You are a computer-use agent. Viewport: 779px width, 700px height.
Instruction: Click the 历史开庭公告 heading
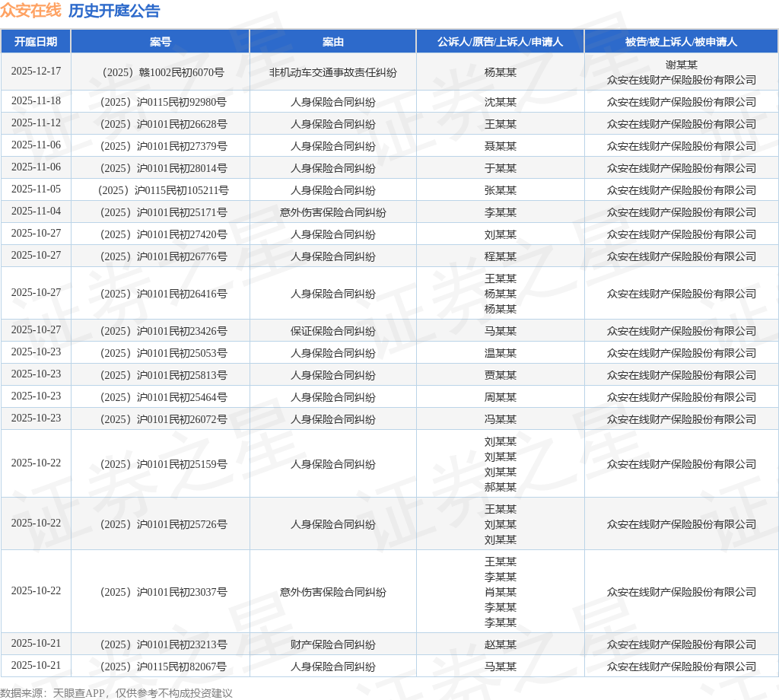click(114, 11)
